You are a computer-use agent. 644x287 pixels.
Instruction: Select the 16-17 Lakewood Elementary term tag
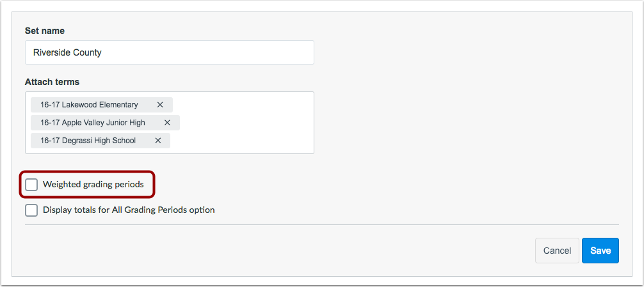89,105
